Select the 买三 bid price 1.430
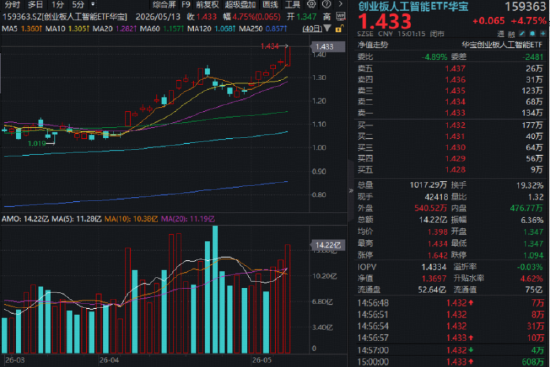Viewport: 550px width, 368px height. 455,147
